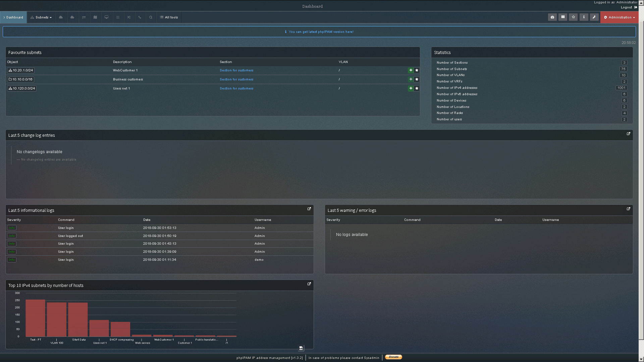Screen dimensions: 644x362
Task: Open Top 10 IPv4 subnets widget external-link icon
Action: point(309,284)
